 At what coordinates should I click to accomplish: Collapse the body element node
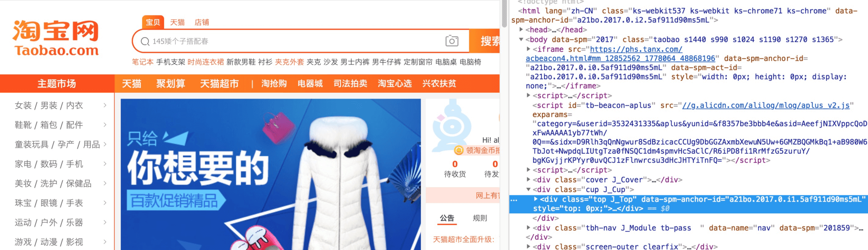pos(521,40)
